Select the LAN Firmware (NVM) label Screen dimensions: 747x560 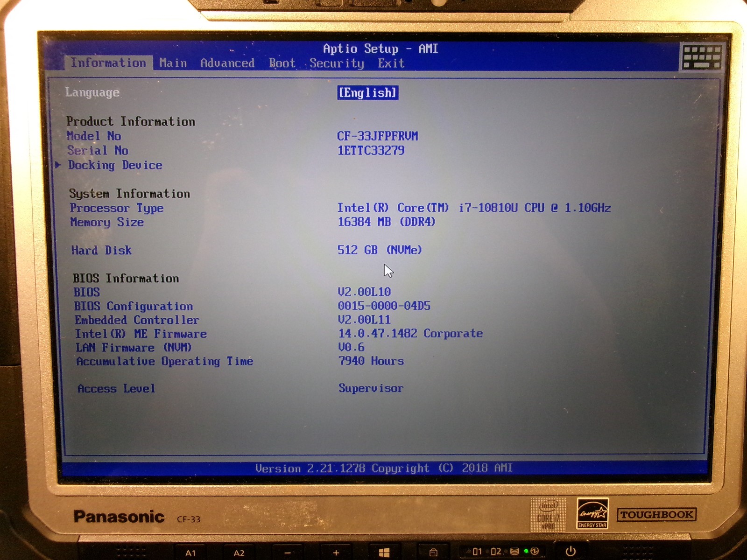134,347
